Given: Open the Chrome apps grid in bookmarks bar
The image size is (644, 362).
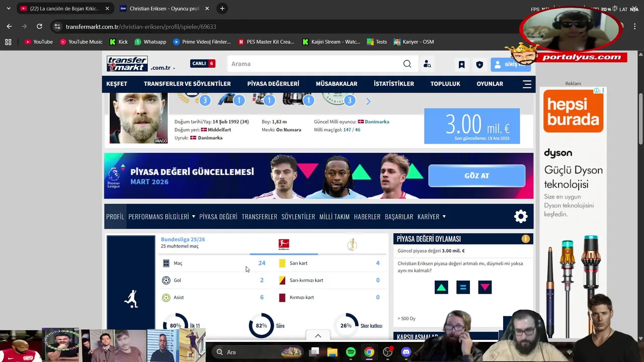Looking at the screenshot, I should point(8,42).
